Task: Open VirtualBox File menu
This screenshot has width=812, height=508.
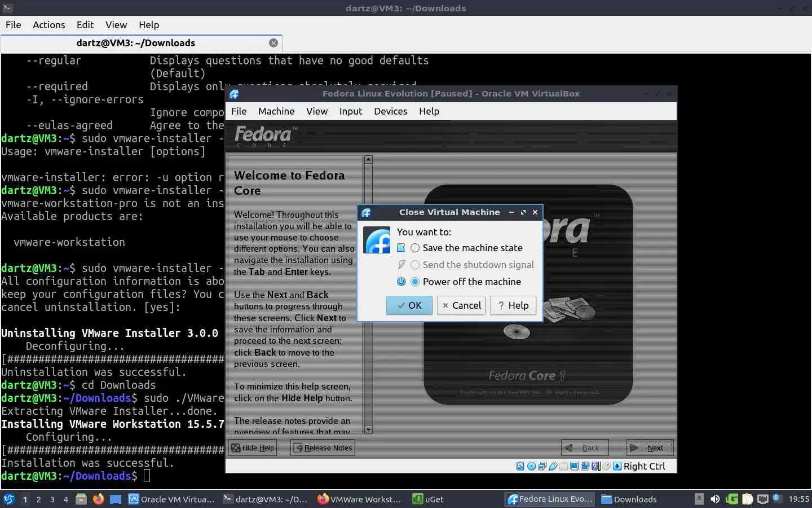Action: coord(239,111)
